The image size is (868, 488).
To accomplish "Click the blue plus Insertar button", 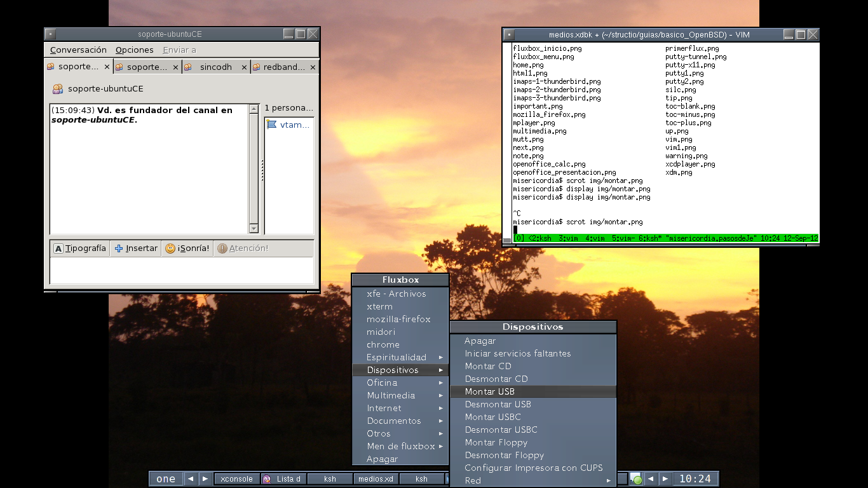I will (136, 248).
